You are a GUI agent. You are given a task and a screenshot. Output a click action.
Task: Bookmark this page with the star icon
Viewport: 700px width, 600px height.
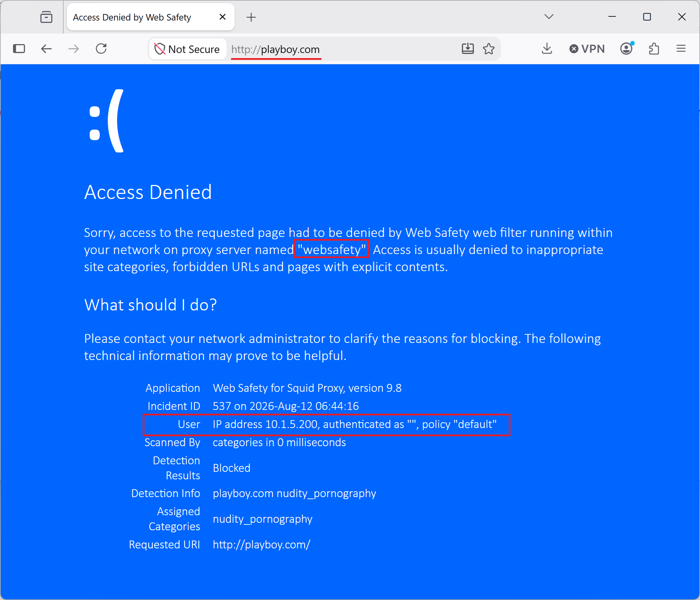tap(489, 49)
